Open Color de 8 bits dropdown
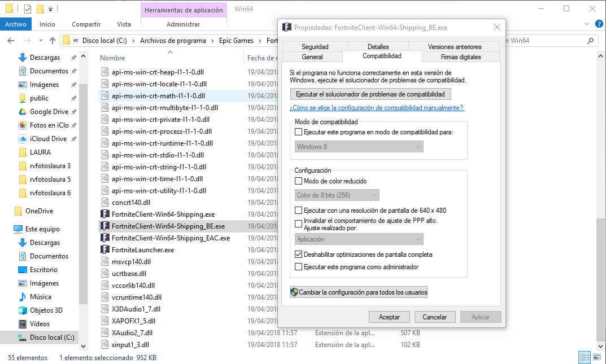Viewport: 606px width, 364px height. point(337,195)
